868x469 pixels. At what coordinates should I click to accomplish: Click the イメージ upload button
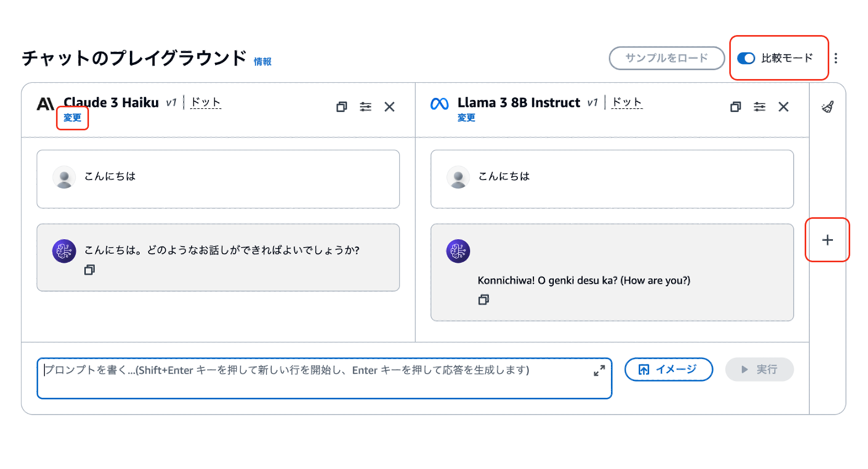[x=669, y=370]
